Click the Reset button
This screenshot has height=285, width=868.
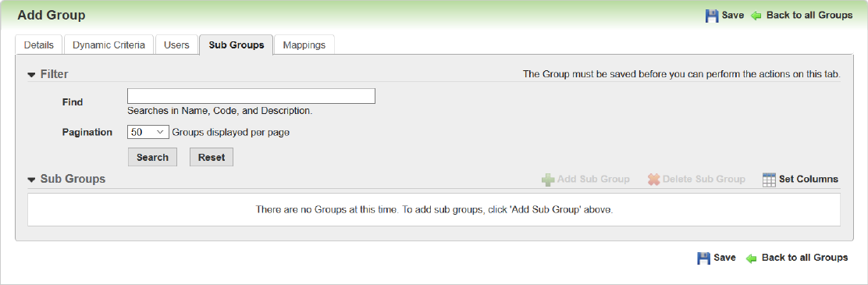pos(212,157)
